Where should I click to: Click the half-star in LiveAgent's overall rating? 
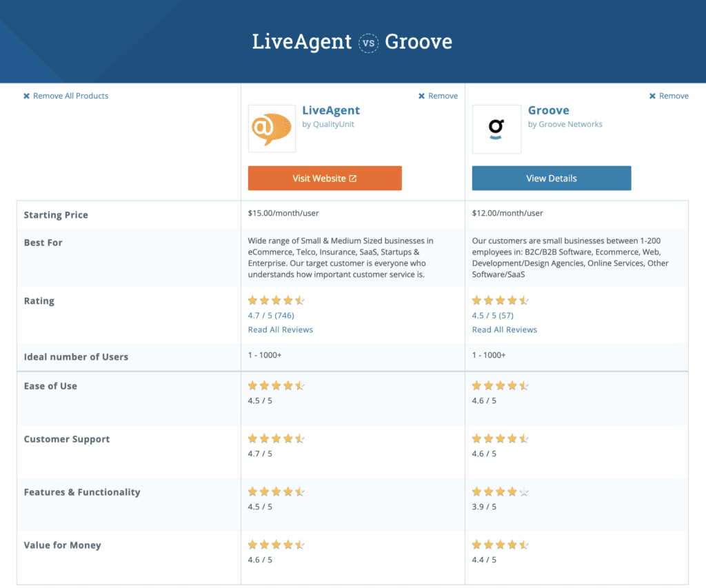[x=301, y=300]
